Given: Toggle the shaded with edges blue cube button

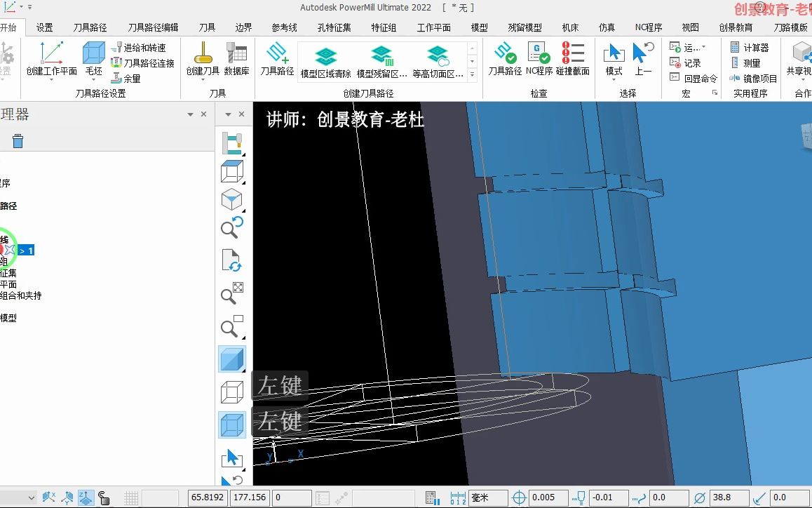Looking at the screenshot, I should 232,426.
